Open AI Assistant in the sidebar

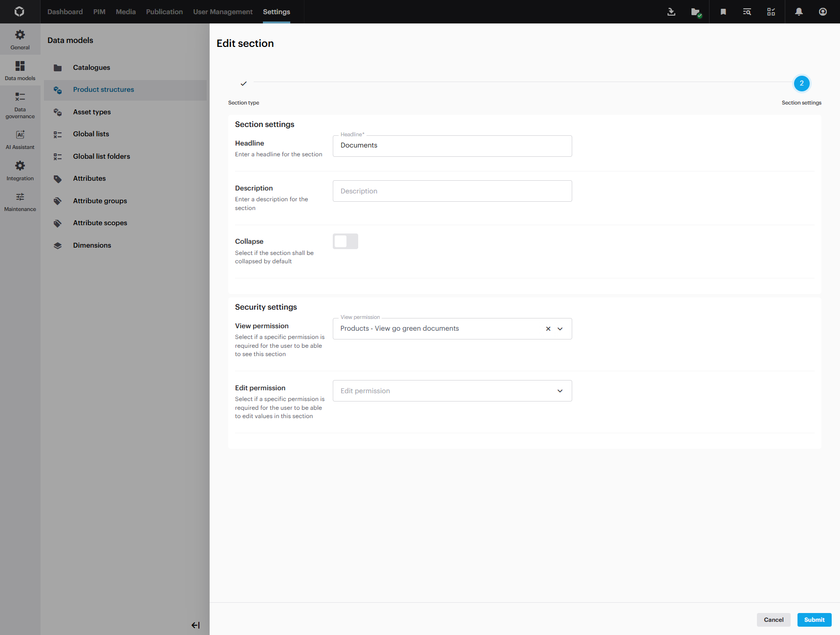pyautogui.click(x=20, y=139)
